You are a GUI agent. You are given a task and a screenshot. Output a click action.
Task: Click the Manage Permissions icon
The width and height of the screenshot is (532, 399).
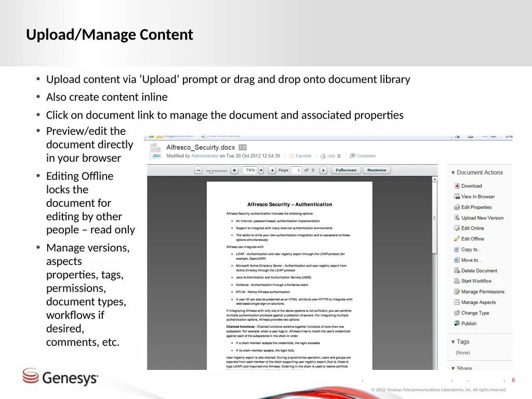coord(457,291)
